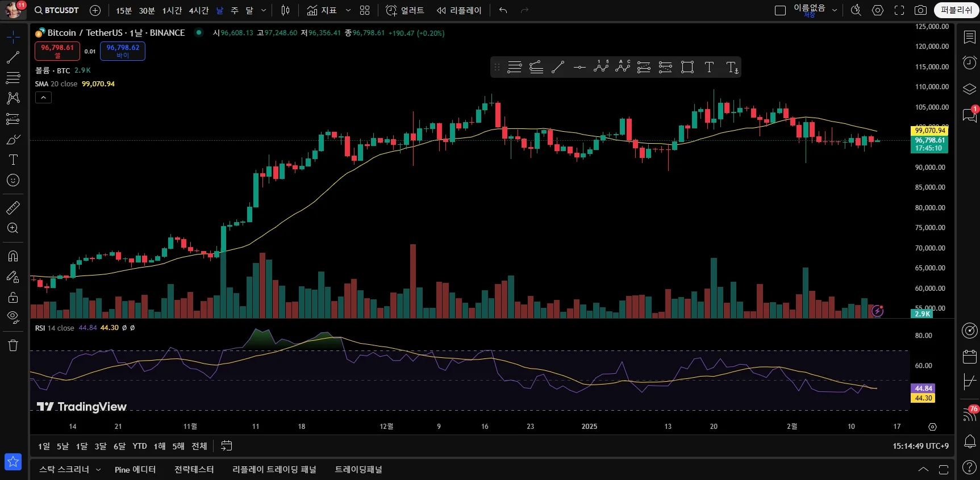Take a chart snapshot with camera icon
This screenshot has width=980, height=480.
920,10
